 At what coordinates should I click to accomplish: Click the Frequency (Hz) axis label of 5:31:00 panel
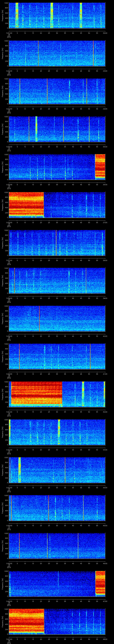point(3,16)
